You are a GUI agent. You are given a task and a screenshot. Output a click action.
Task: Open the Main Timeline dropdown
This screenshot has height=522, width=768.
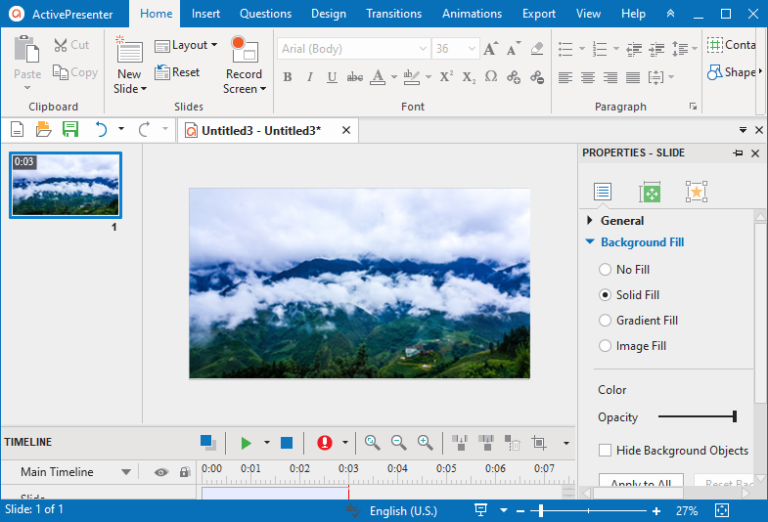click(x=126, y=472)
